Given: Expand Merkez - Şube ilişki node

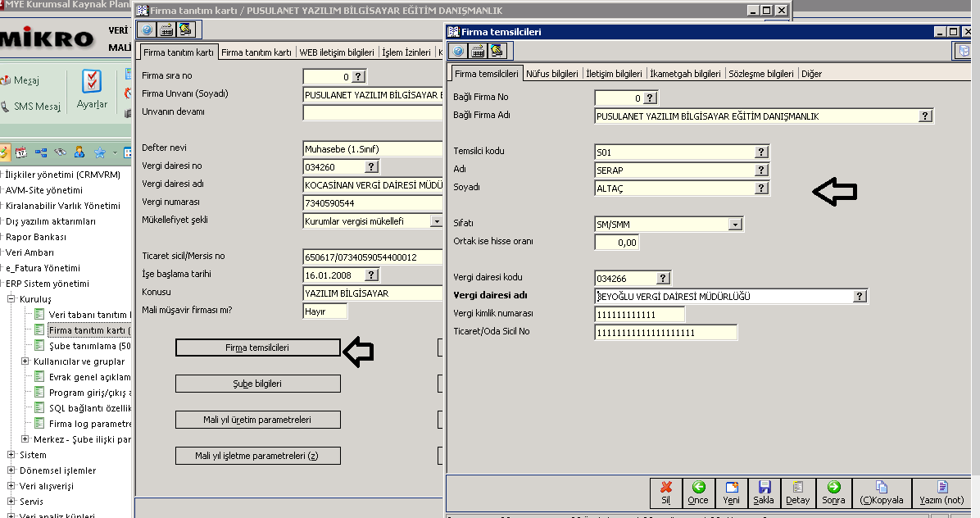Looking at the screenshot, I should [25, 439].
